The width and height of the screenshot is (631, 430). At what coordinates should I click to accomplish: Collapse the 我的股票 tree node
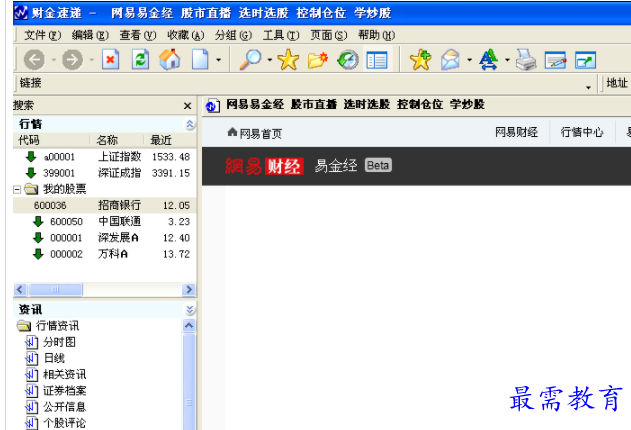[17, 189]
